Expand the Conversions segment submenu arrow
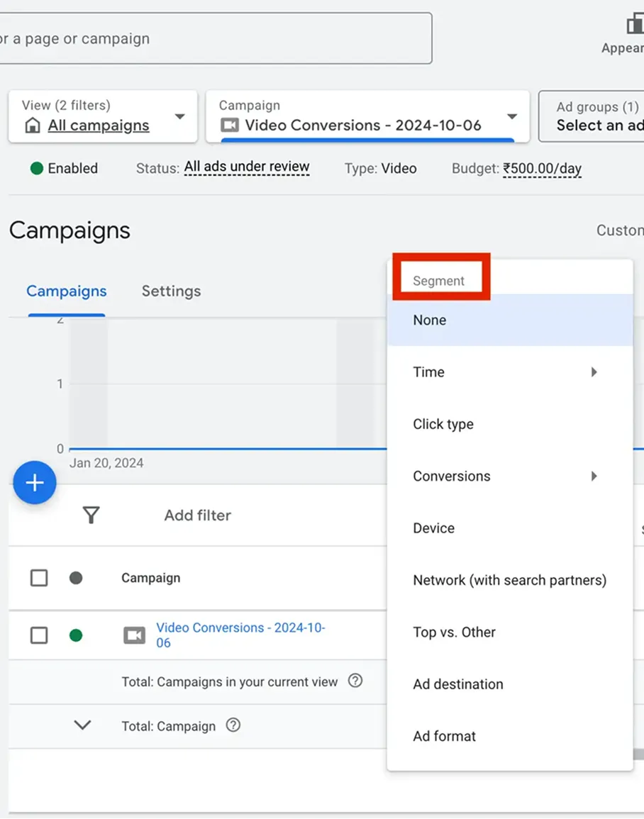Screen dimensions: 644x819 pyautogui.click(x=594, y=476)
